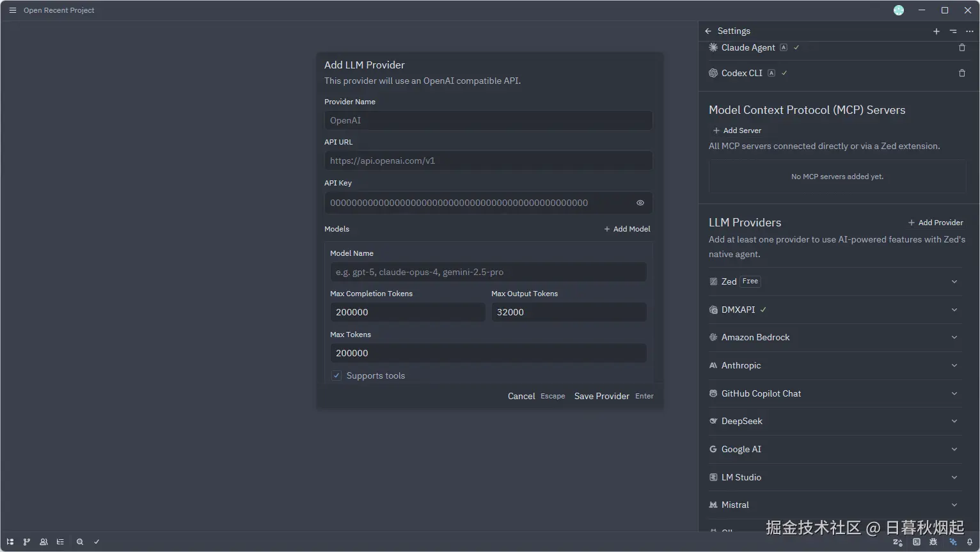
Task: Click the Free badge next to Zed
Action: tap(750, 281)
